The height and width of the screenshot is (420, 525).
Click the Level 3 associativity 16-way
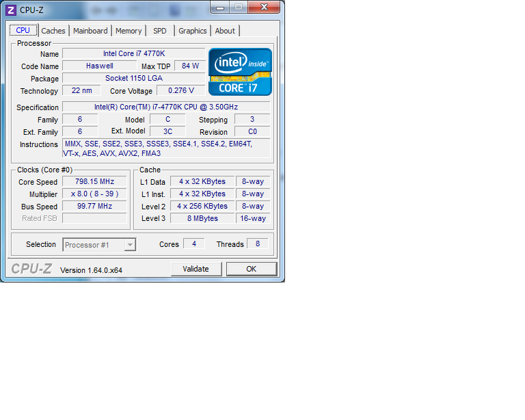[253, 218]
